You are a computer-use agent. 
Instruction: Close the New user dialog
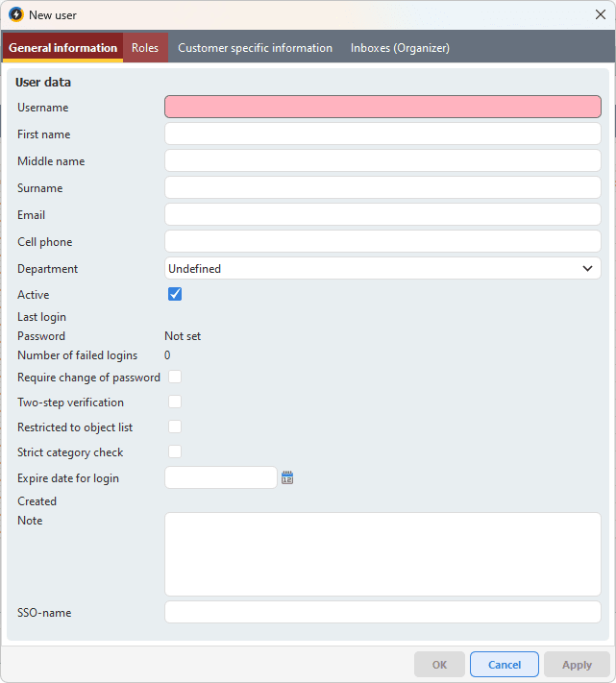600,15
